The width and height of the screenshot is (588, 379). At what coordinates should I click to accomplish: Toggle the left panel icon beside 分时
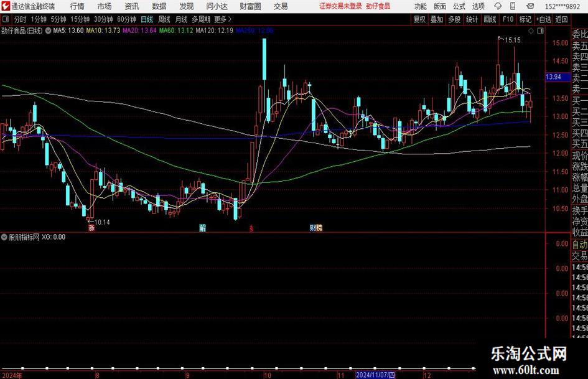pyautogui.click(x=6, y=19)
